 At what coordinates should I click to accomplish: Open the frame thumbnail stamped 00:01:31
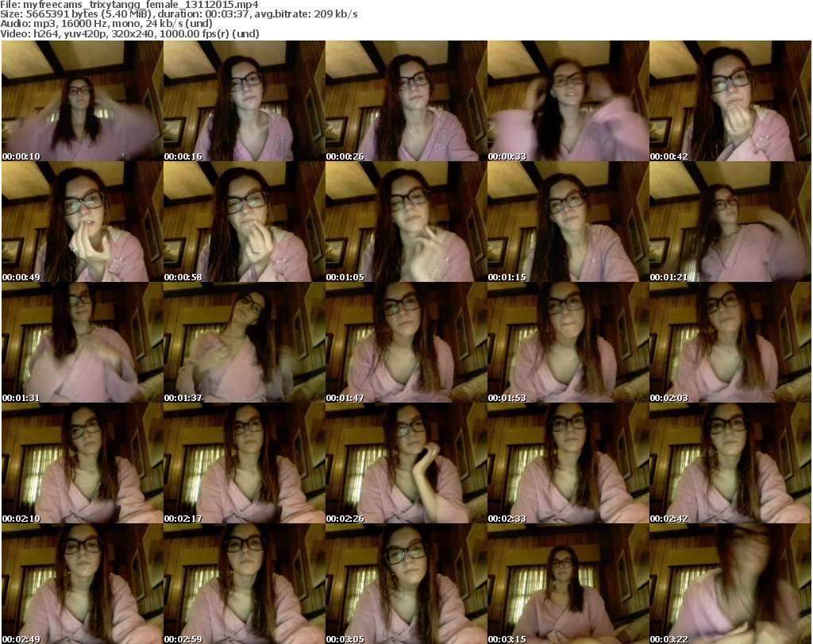point(83,342)
